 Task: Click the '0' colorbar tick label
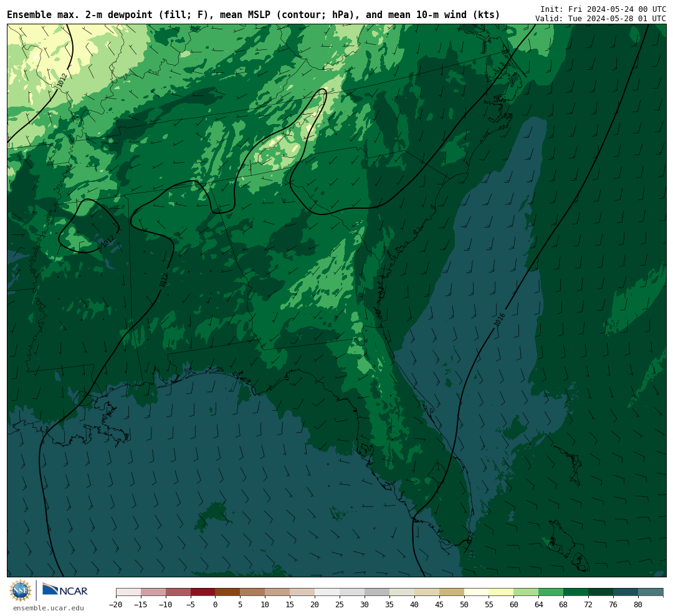tap(216, 605)
